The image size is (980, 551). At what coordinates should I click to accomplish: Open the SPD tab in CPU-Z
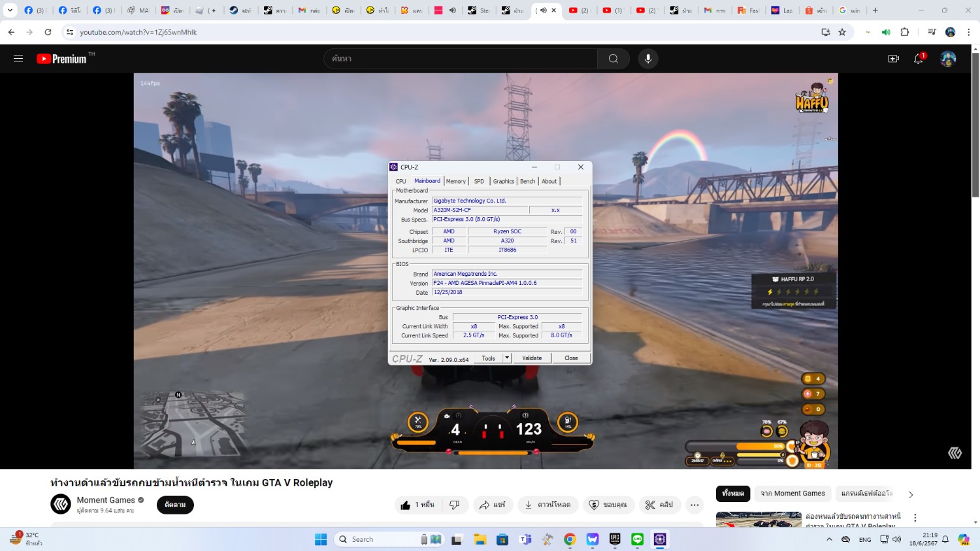[479, 182]
